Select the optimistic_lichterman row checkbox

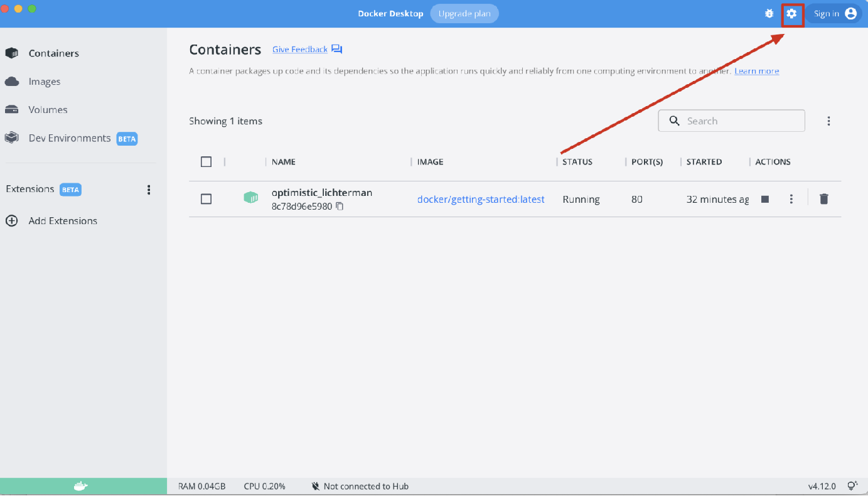click(206, 199)
